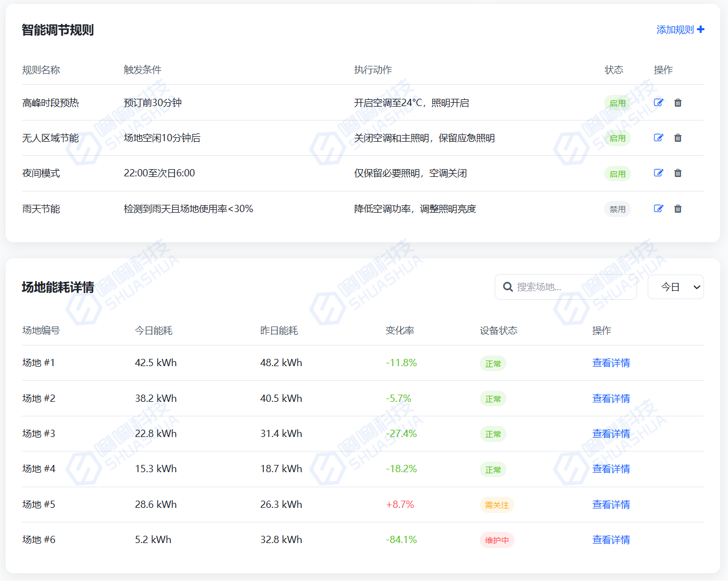Open 查看详情 for 场地 #6

pos(611,540)
